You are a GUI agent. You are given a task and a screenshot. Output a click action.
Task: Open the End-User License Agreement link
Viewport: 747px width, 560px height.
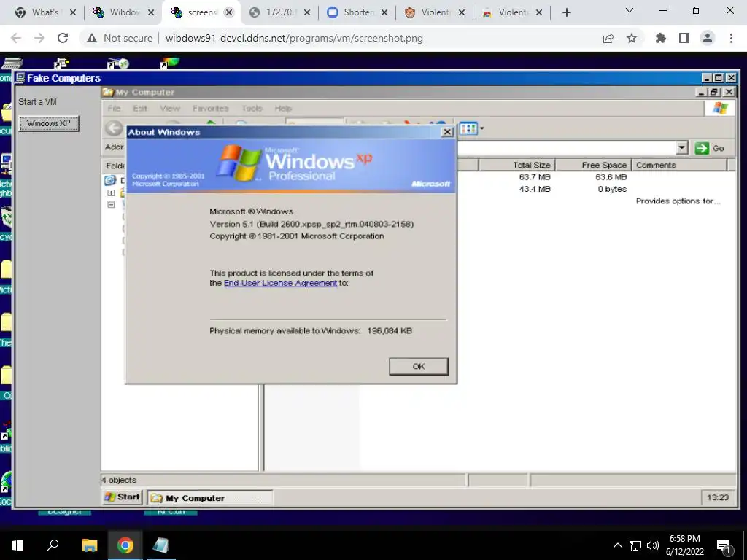(280, 283)
